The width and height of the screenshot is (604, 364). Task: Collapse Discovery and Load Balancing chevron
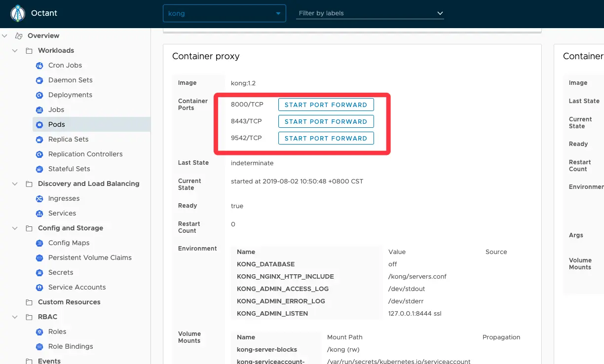click(15, 183)
